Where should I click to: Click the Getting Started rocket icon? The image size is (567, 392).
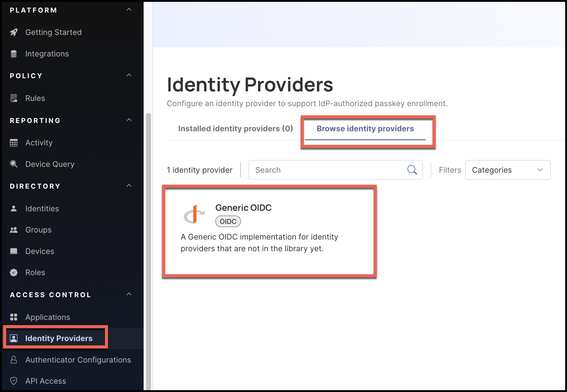pos(14,32)
